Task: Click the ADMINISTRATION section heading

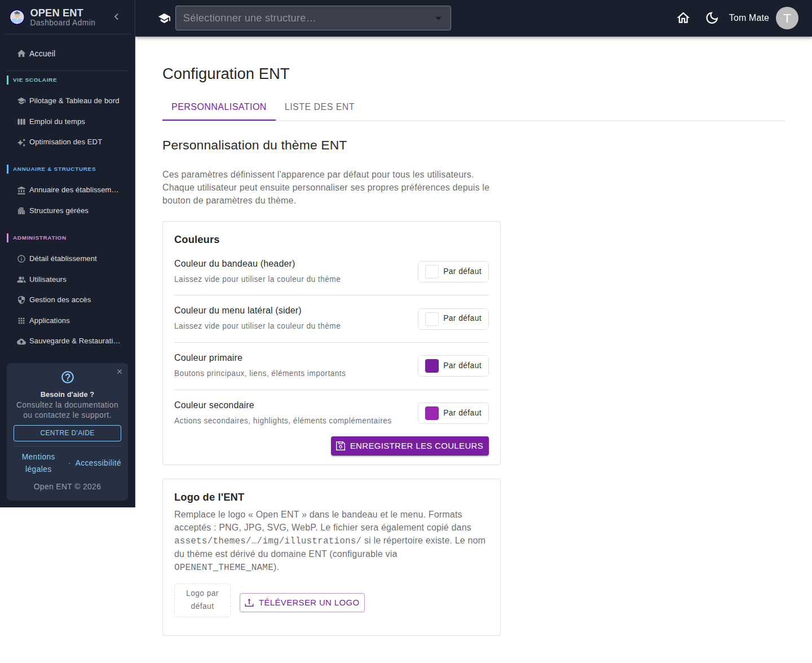Action: click(x=39, y=238)
